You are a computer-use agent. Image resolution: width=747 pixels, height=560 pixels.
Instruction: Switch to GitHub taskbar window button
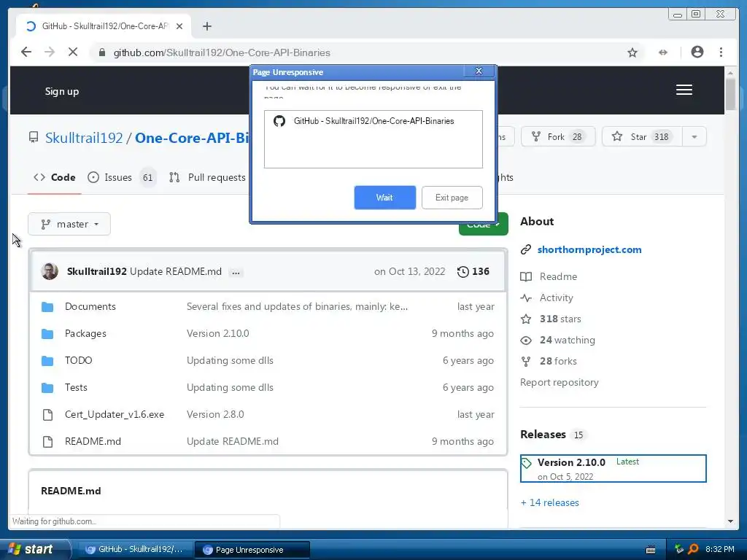(x=135, y=550)
